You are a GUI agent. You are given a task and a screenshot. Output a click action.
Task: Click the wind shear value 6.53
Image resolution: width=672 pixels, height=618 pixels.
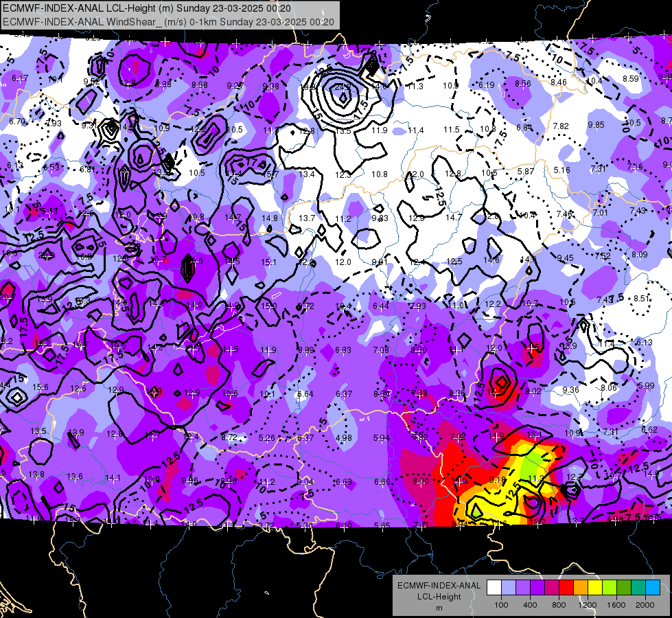tap(51, 168)
